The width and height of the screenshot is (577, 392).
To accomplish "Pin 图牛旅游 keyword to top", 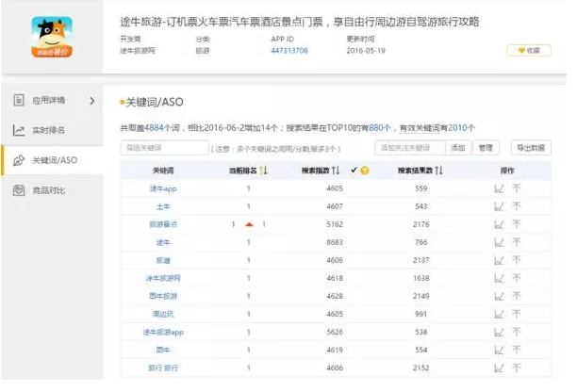I will click(x=517, y=296).
